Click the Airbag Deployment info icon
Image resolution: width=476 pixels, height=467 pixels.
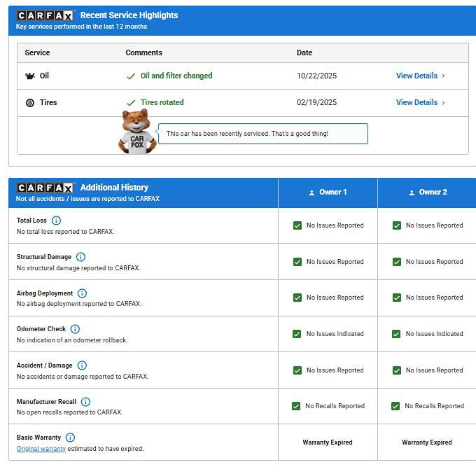pyautogui.click(x=82, y=293)
